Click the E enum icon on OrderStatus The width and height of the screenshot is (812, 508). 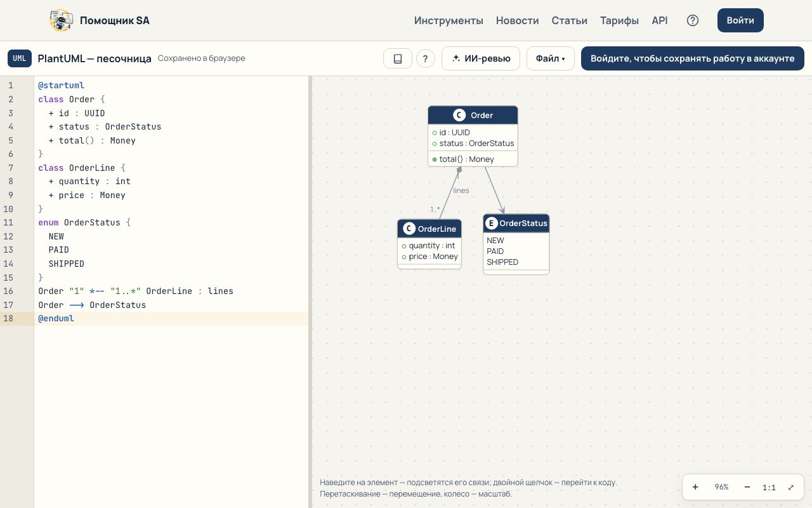coord(492,224)
